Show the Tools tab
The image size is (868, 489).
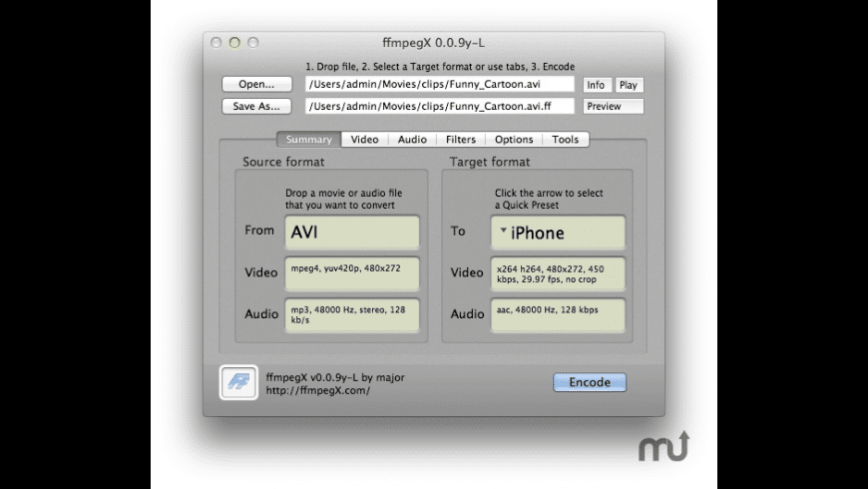point(565,140)
